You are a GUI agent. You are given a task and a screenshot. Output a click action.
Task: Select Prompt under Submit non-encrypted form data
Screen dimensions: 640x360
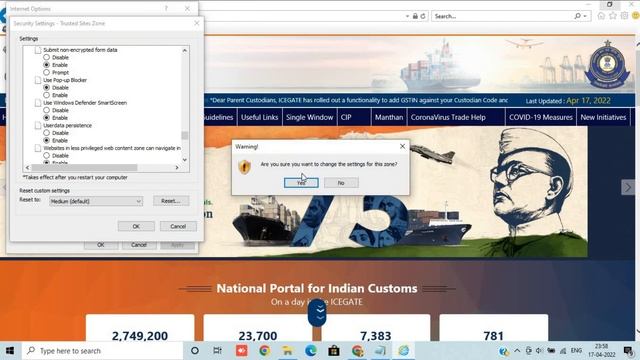click(47, 72)
